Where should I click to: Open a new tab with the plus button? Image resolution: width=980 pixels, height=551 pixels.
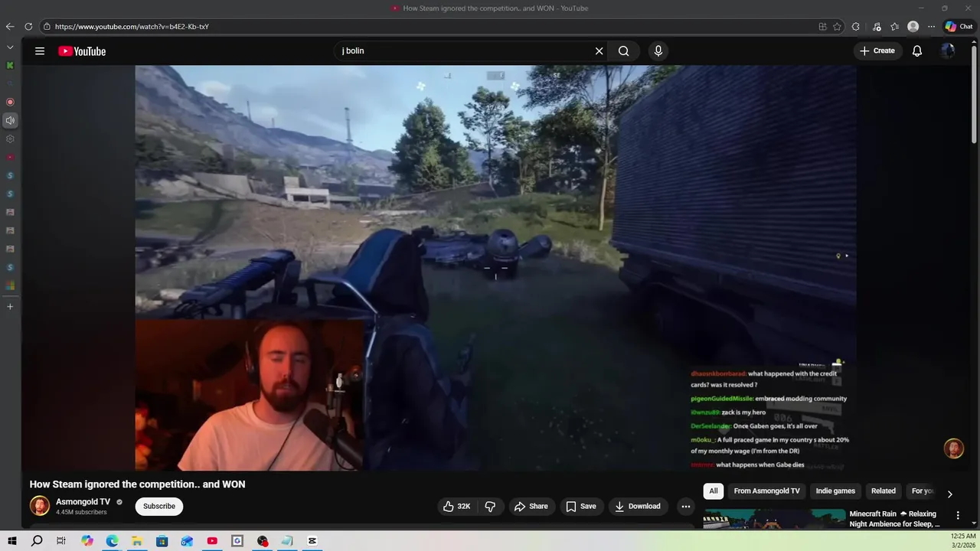(x=10, y=306)
